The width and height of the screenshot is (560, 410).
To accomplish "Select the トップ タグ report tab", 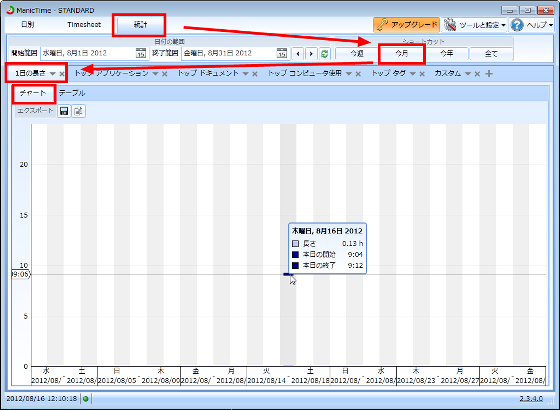I will [x=389, y=73].
